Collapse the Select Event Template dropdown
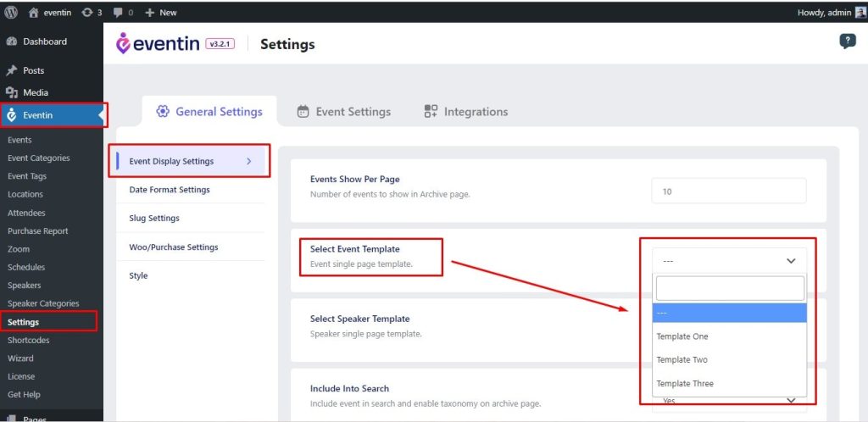Screen dimensions: 868x422 pos(729,260)
